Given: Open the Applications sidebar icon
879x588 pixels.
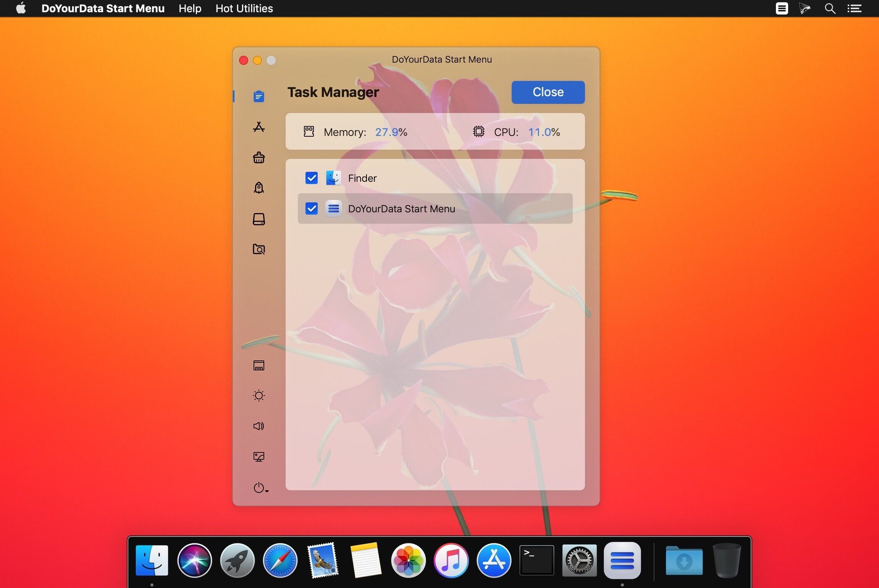Looking at the screenshot, I should (x=259, y=127).
